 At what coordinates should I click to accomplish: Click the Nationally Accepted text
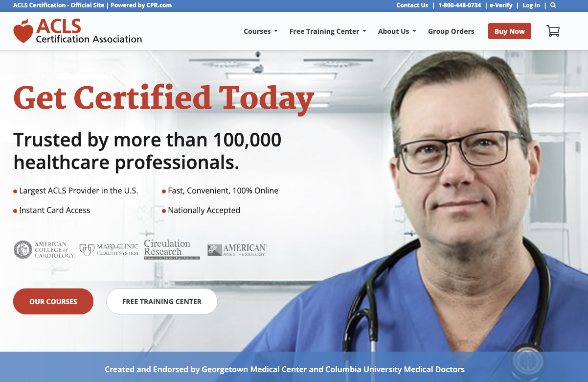pos(204,210)
